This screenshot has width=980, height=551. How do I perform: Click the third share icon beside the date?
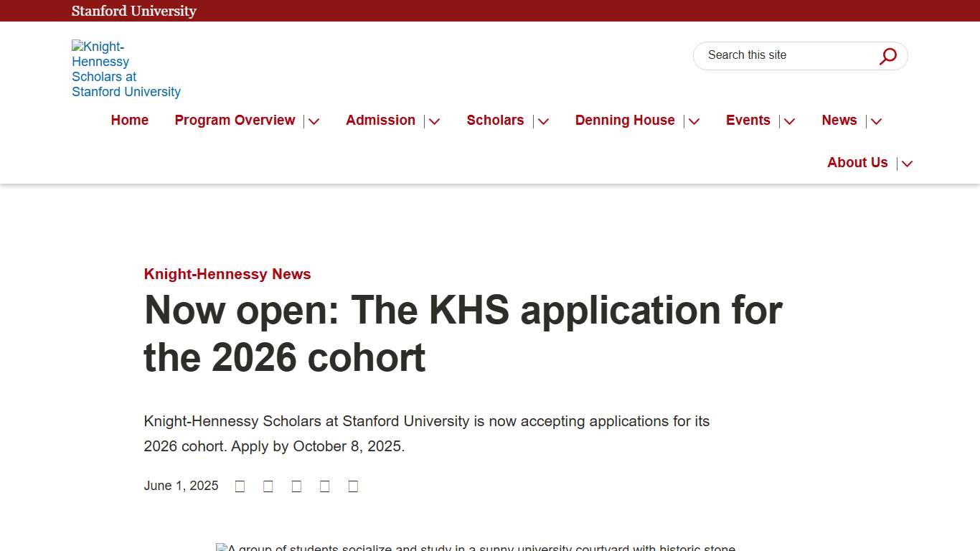coord(296,486)
